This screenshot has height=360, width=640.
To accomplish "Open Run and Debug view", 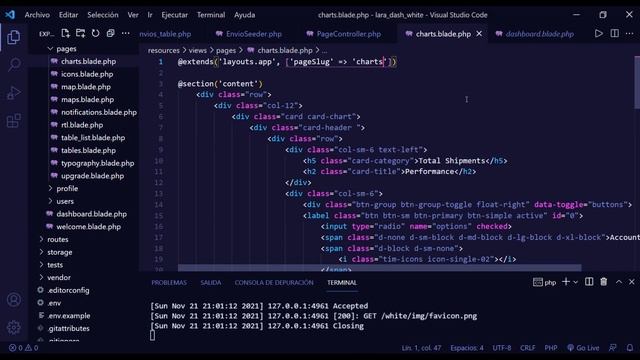I will [14, 93].
